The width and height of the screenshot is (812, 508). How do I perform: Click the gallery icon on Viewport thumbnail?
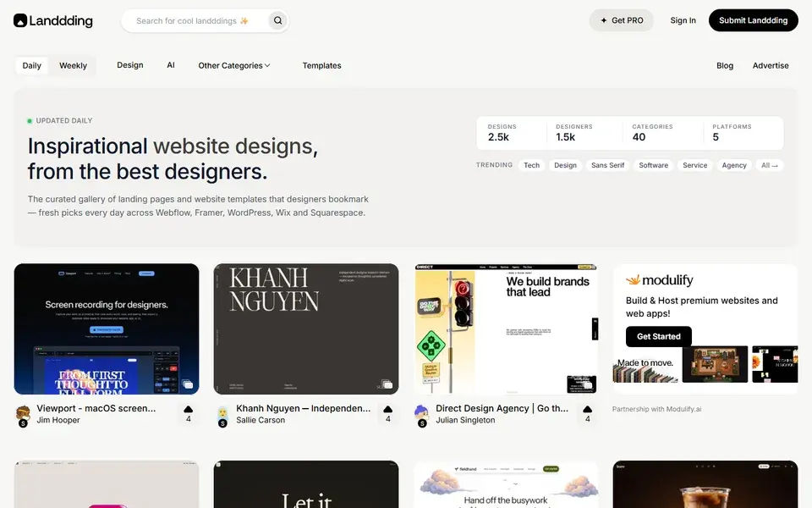[188, 384]
